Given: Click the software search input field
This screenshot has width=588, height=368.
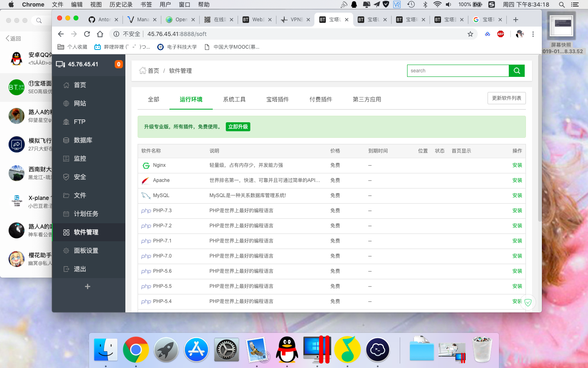Looking at the screenshot, I should tap(458, 71).
